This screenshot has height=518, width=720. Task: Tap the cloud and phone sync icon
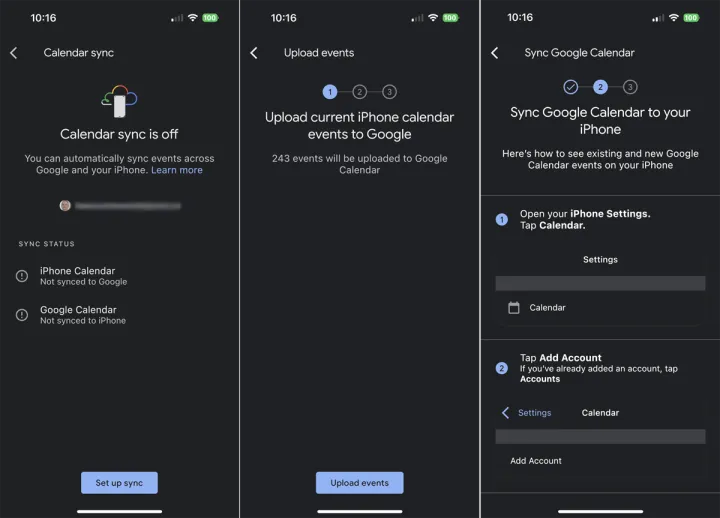click(119, 101)
